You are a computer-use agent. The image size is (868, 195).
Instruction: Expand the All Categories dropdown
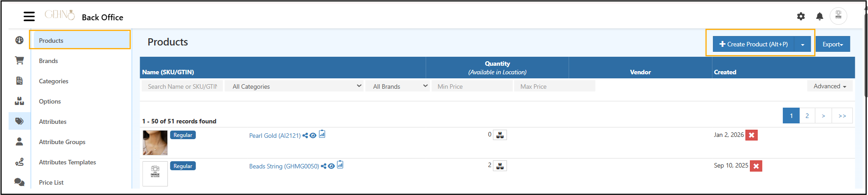pos(296,86)
